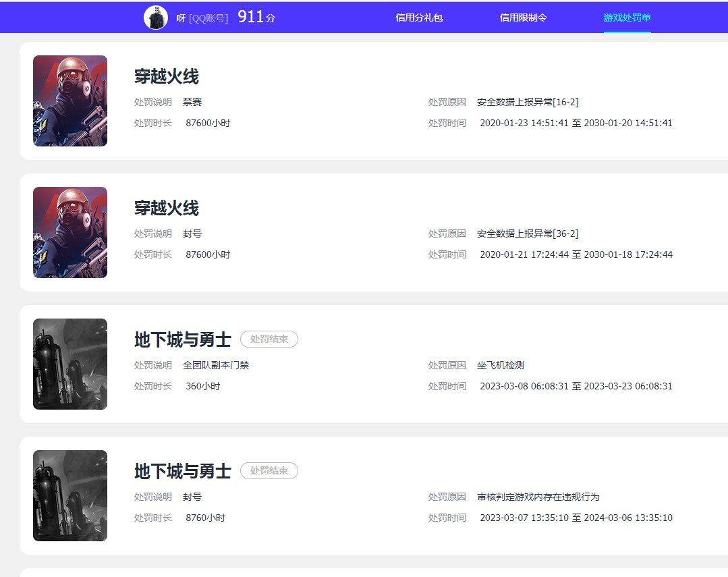Click the first 地下城与勇士 game title

[x=182, y=340]
